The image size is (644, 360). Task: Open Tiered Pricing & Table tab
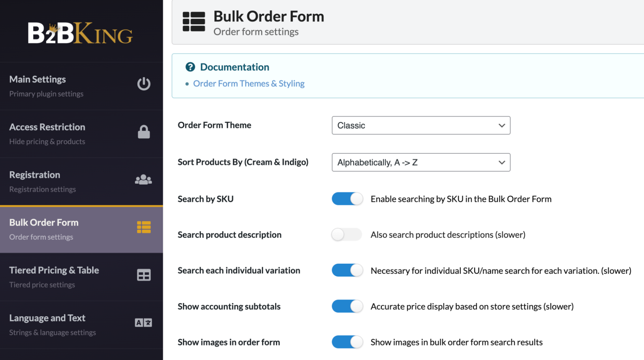[x=82, y=277]
